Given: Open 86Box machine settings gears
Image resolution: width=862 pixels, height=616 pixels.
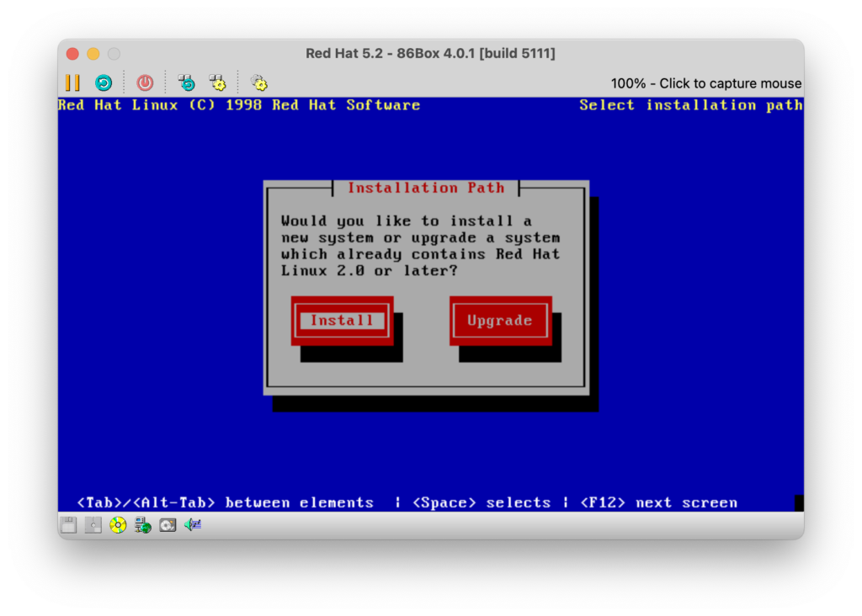Looking at the screenshot, I should click(259, 83).
